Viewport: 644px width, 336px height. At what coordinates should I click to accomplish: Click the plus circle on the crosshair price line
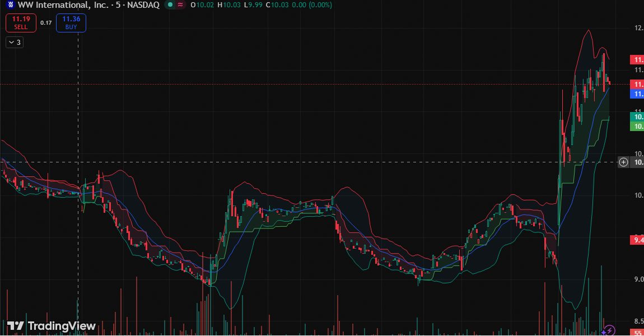click(623, 162)
